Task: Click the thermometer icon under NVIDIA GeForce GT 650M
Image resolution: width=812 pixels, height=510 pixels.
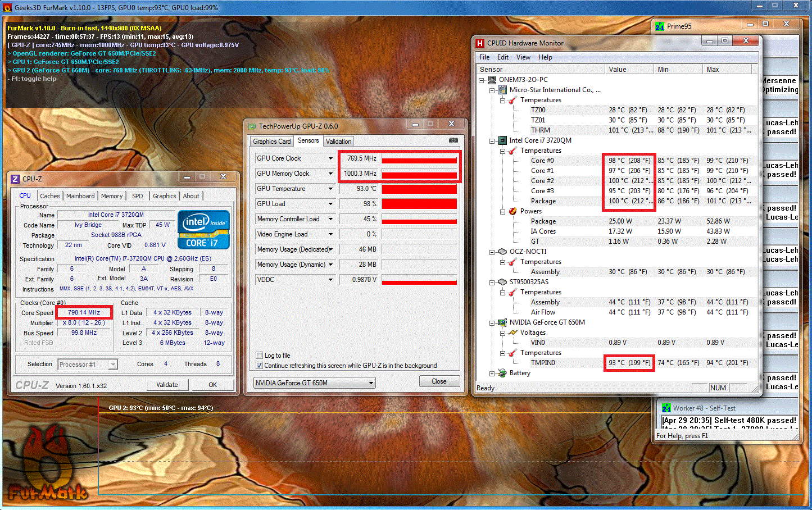Action: tap(512, 353)
